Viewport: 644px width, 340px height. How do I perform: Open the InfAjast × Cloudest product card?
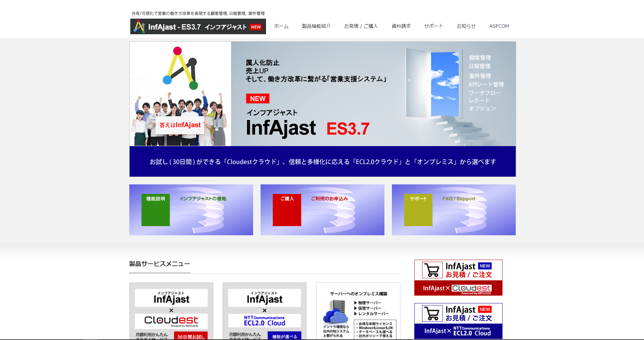coord(171,311)
